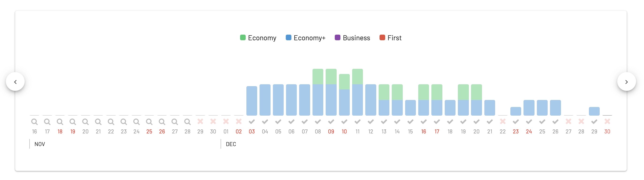The height and width of the screenshot is (180, 644).
Task: Go to previous dates with left chevron
Action: tap(15, 82)
